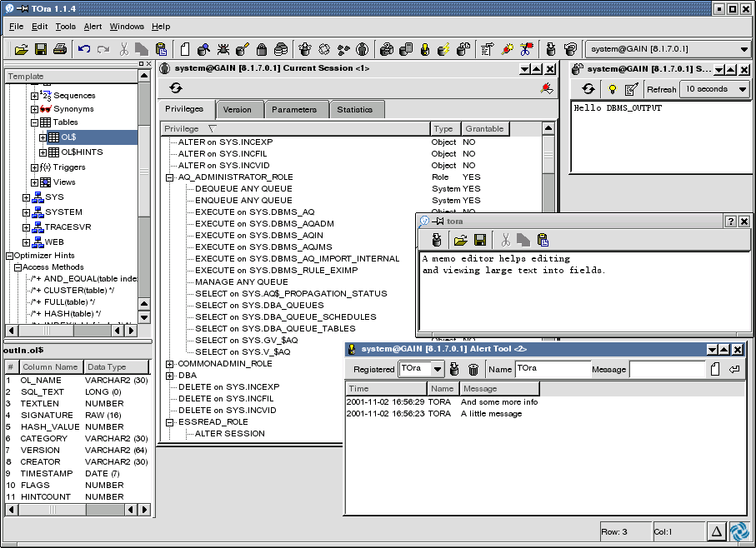Select the SQL_TEXT column row
Screen dimensions: 756x548
(x=78, y=392)
